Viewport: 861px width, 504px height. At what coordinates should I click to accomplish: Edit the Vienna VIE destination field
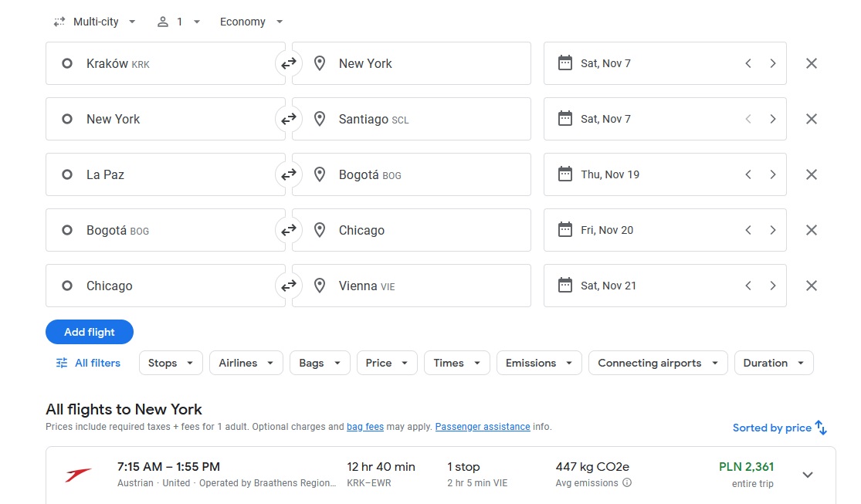pos(412,286)
